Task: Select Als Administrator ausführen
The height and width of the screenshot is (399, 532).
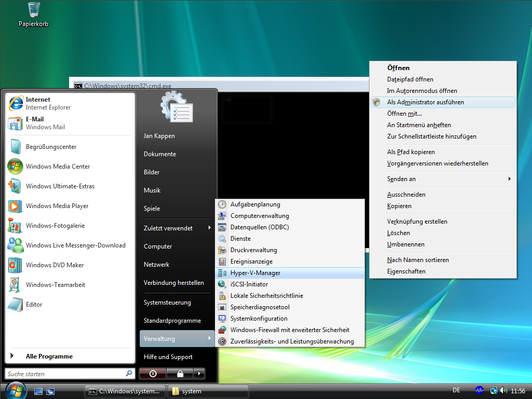Action: [x=443, y=102]
